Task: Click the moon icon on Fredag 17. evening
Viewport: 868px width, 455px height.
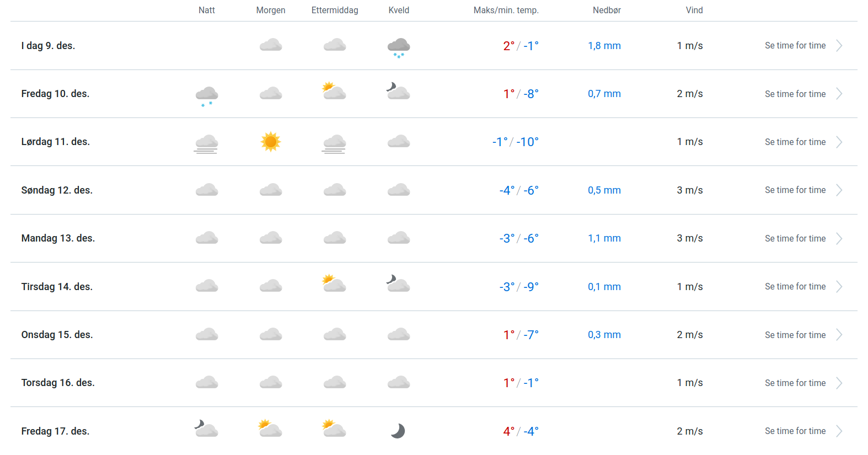Action: (x=398, y=431)
